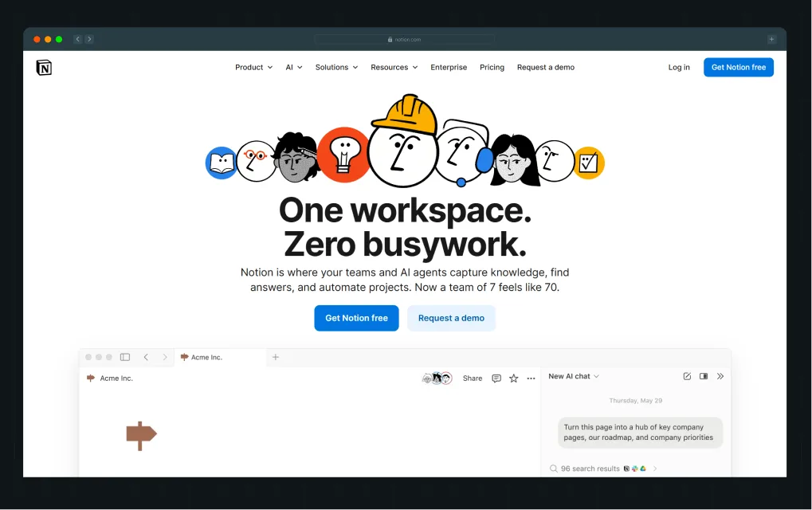
Task: Click the Thursday, May 29 date label
Action: point(635,401)
